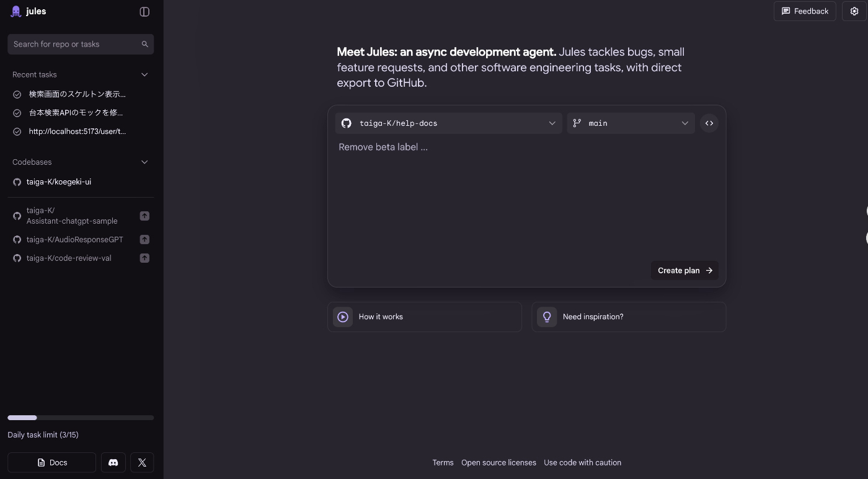Screen dimensions: 868x479
Task: Open the http://localhost:5173/user/t task
Action: [x=77, y=131]
